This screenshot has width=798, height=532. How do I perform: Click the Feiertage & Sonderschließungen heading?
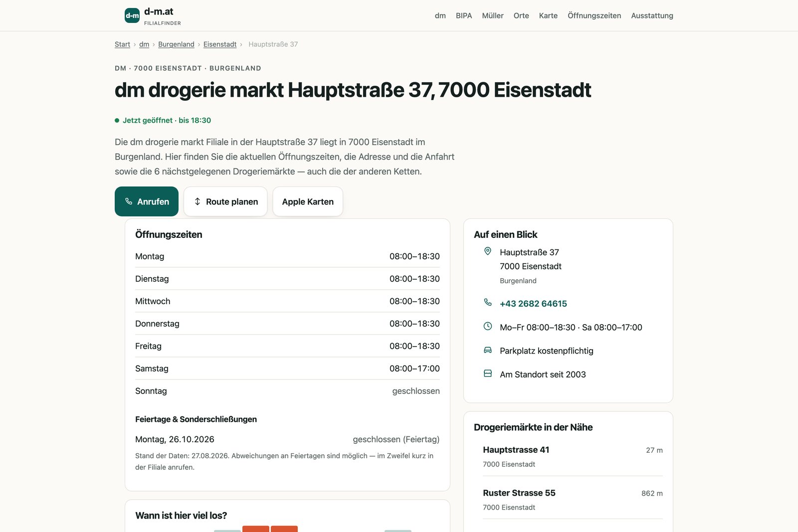coord(196,419)
